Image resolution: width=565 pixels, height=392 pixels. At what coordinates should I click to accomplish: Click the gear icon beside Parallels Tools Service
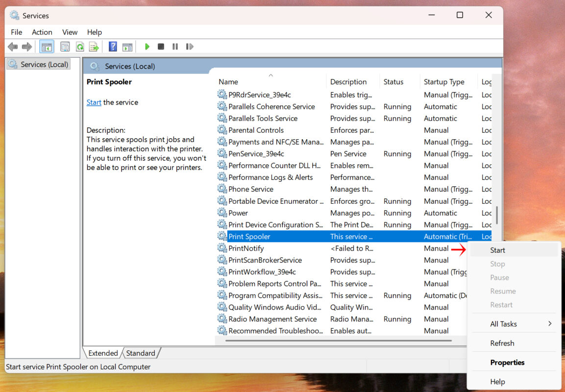[222, 118]
